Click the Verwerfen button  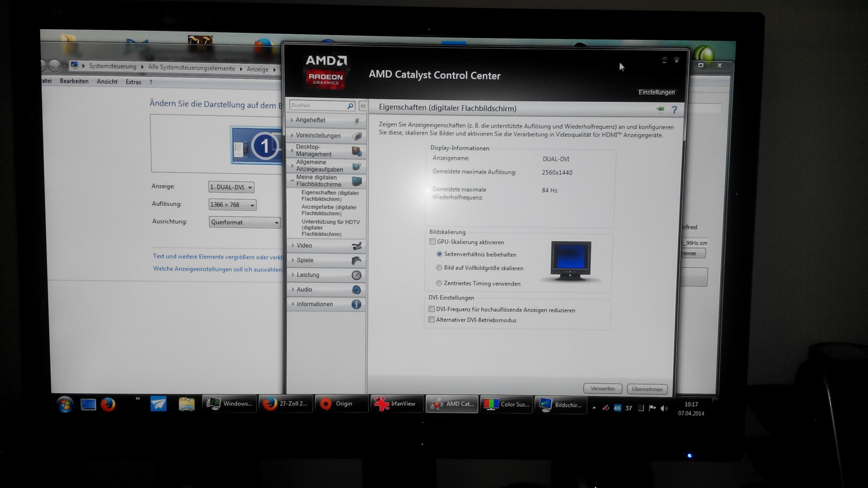point(602,389)
